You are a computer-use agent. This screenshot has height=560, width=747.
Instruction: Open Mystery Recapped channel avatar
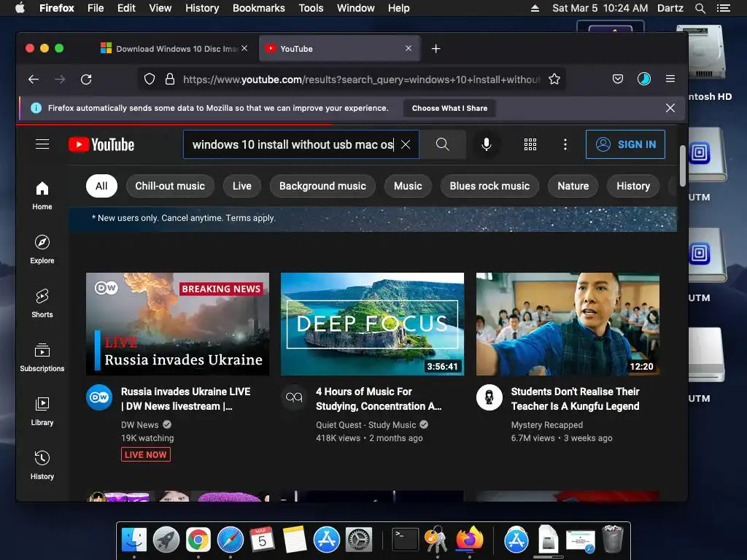tap(489, 397)
